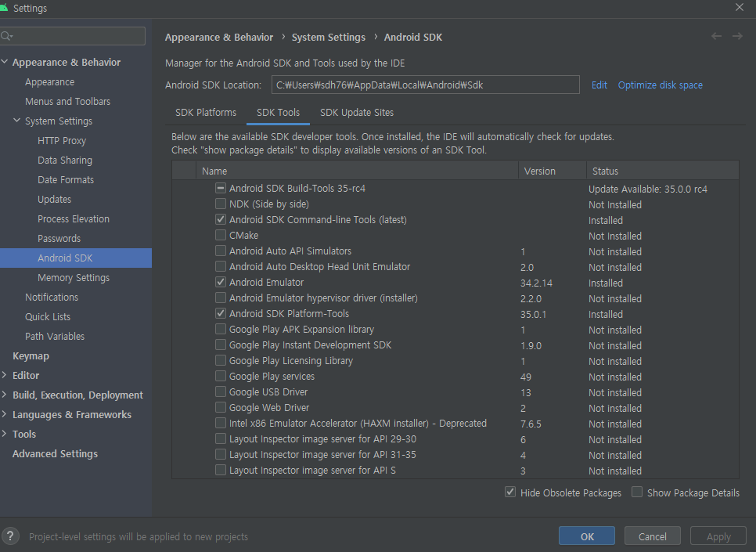Click the forward navigation arrow

coord(737,36)
